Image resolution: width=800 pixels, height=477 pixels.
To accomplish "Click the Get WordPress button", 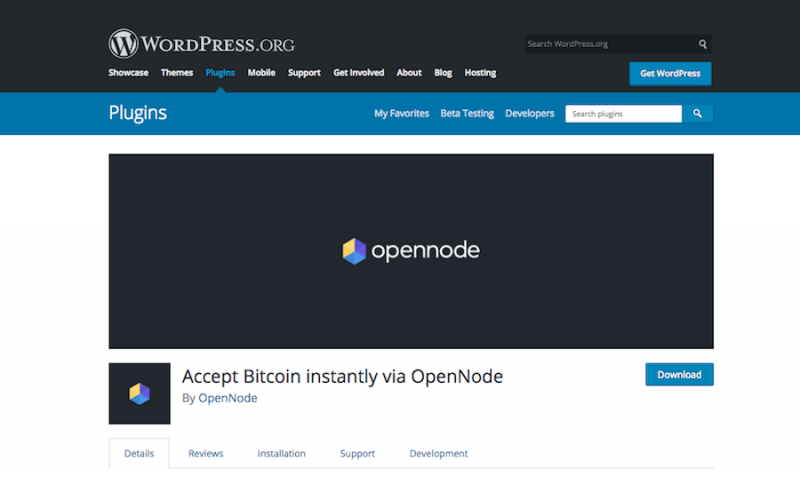I will (x=670, y=73).
